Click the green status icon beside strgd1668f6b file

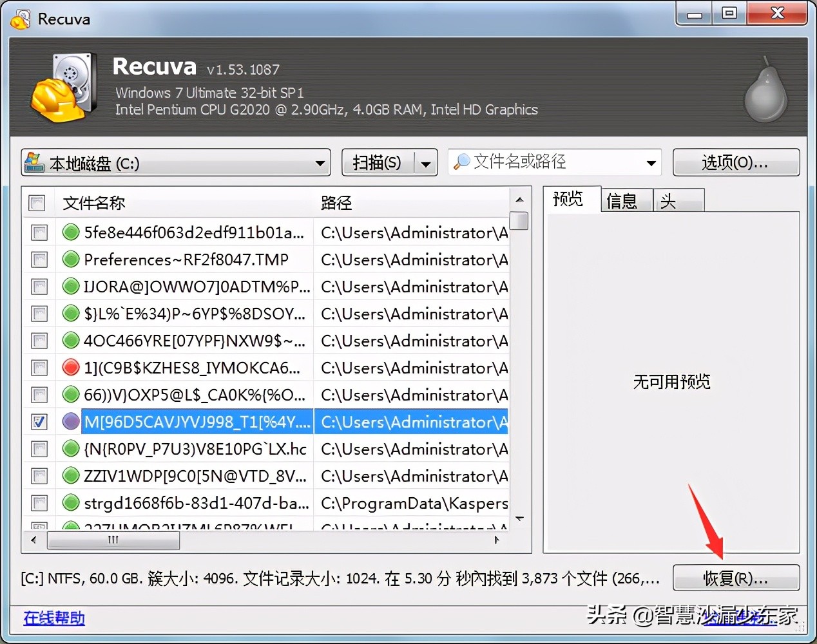71,503
